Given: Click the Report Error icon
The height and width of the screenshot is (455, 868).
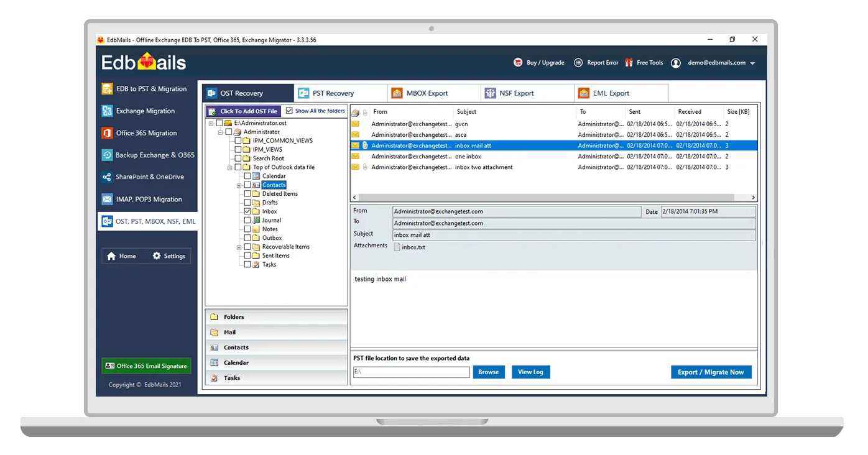Looking at the screenshot, I should [578, 63].
